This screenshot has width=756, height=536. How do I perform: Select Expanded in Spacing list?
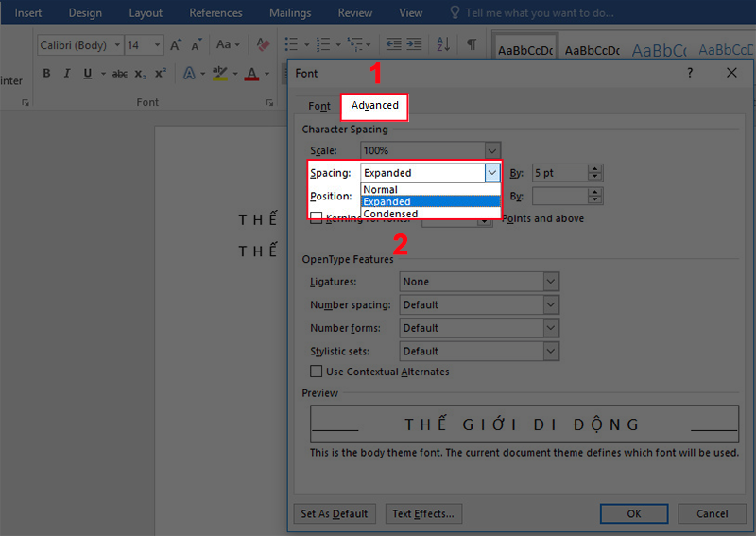[431, 201]
